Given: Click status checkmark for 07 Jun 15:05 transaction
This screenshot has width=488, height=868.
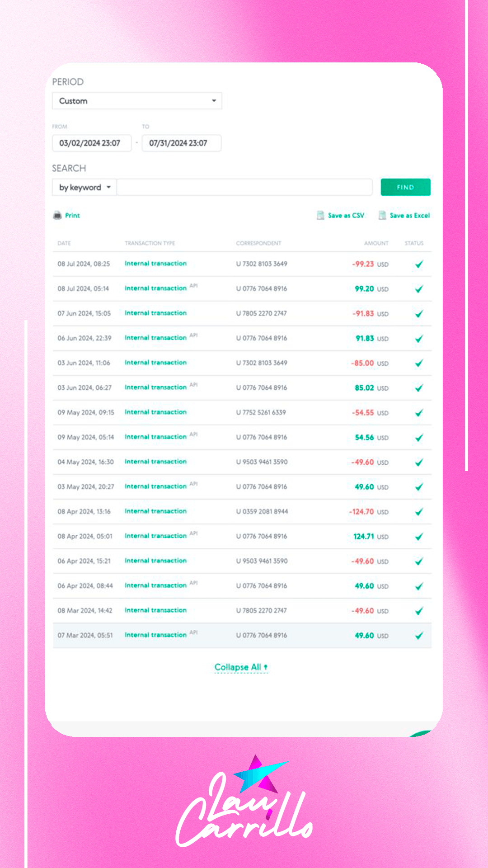Looking at the screenshot, I should pyautogui.click(x=419, y=314).
